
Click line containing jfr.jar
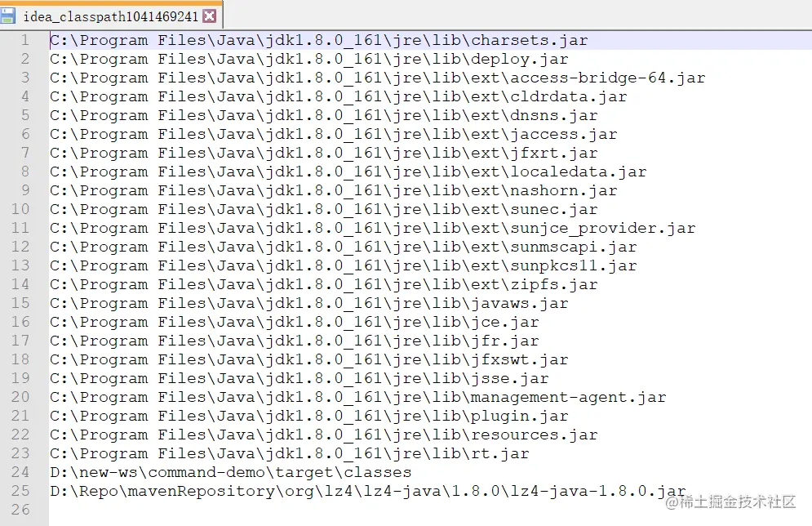coord(295,341)
